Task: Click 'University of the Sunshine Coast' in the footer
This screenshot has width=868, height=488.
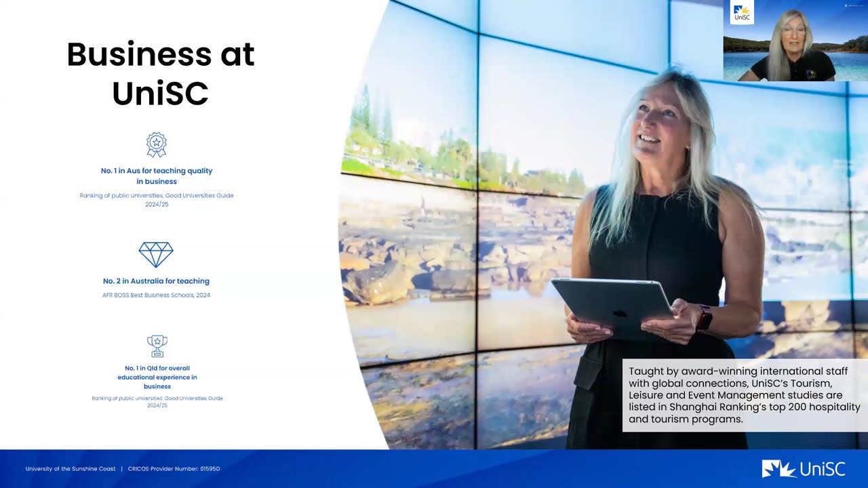Action: click(71, 469)
